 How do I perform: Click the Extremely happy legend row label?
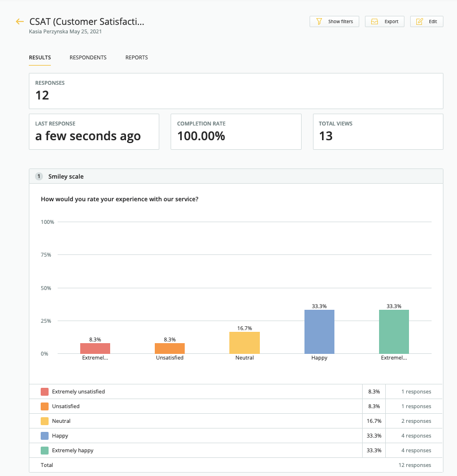(73, 451)
